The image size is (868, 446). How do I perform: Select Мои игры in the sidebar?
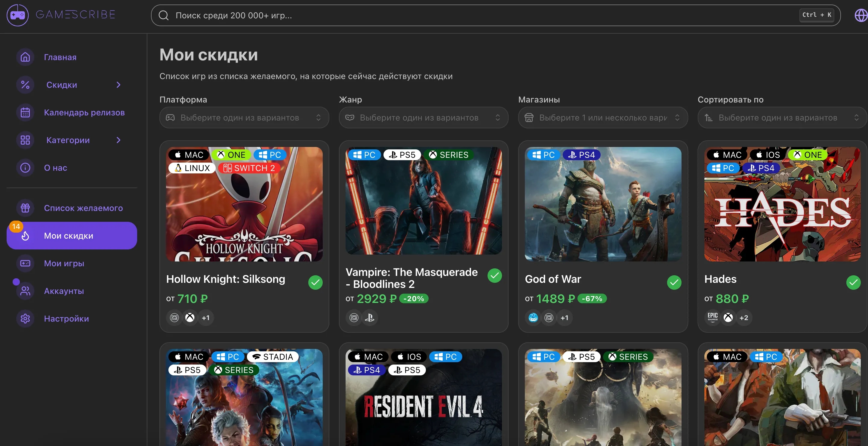64,263
